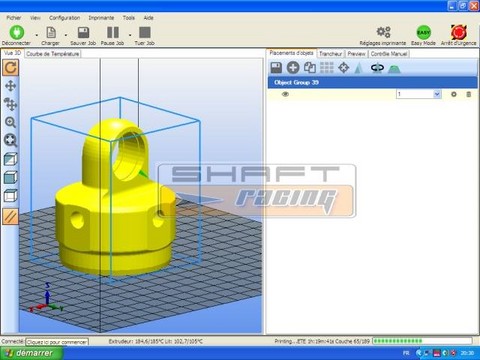The width and height of the screenshot is (480, 360).
Task: Fit the view to objects
Action: pos(11,140)
